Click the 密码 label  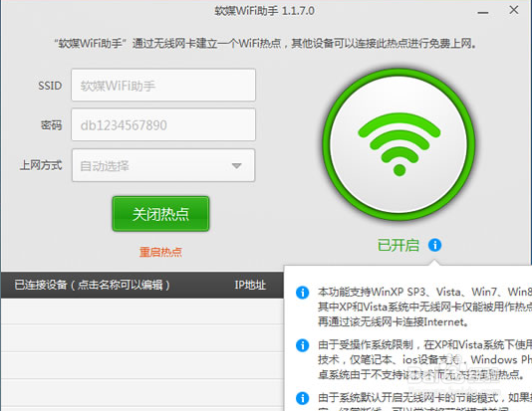(51, 125)
